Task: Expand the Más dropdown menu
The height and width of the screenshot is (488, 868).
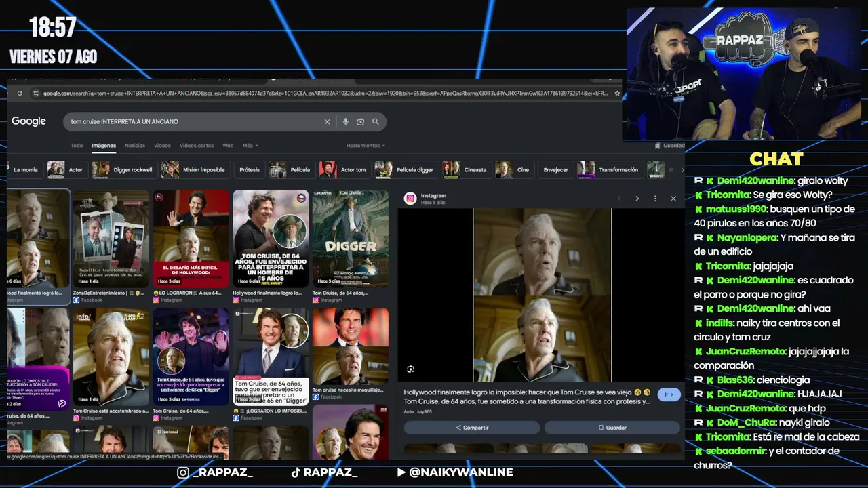Action: pyautogui.click(x=250, y=146)
